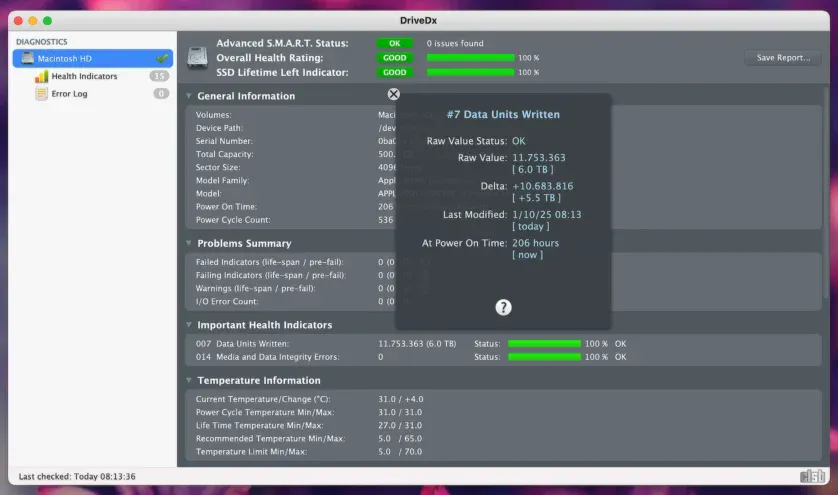Open Error Log in the sidebar
838x495 pixels.
point(69,94)
